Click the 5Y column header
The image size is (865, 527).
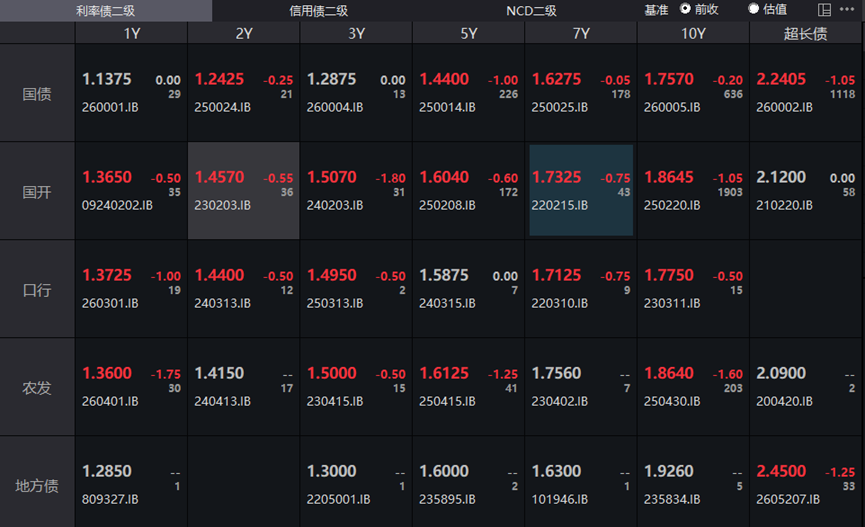tap(468, 33)
